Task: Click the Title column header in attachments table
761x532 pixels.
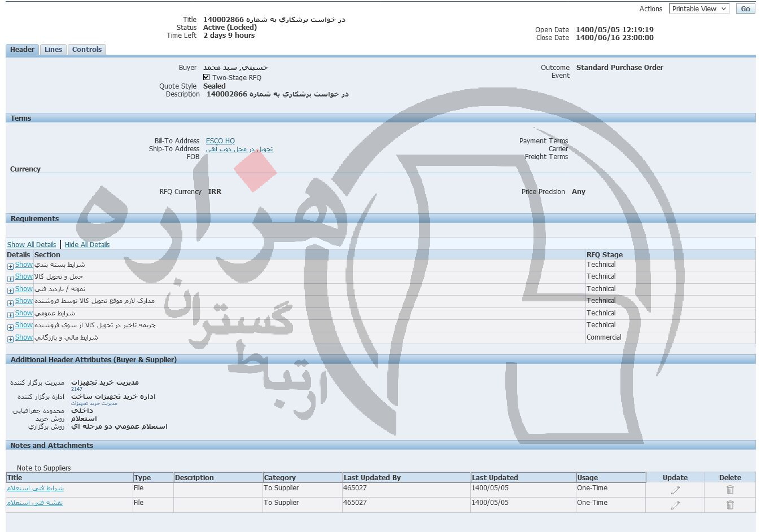Action: [x=69, y=478]
